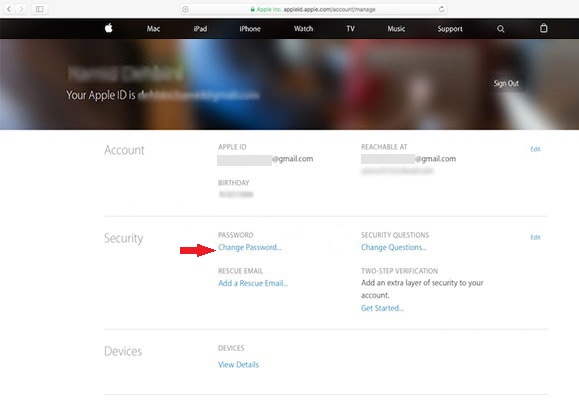Reload the page with refresh icon
579x410 pixels.
coord(441,9)
